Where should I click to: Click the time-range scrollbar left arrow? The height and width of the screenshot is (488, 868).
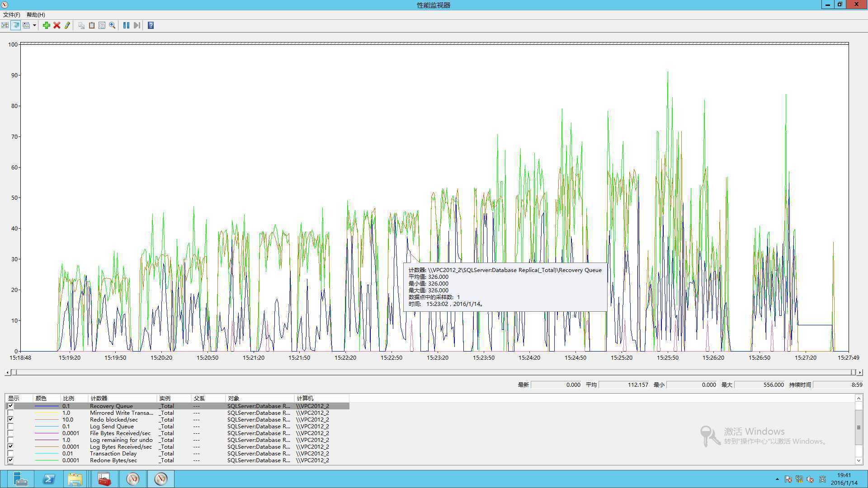pyautogui.click(x=7, y=372)
